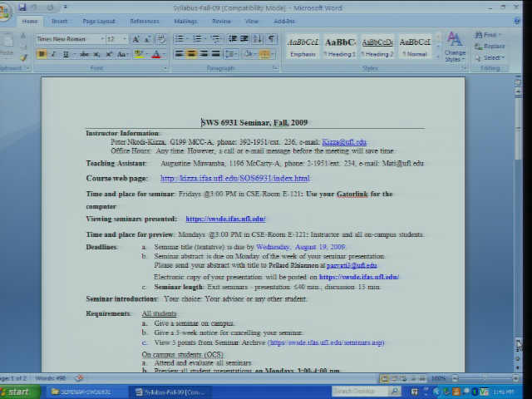
Task: Open the course web page link
Action: (234, 178)
